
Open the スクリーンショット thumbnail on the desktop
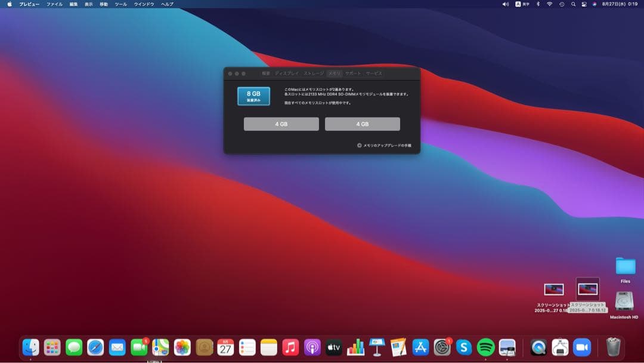[x=587, y=290]
